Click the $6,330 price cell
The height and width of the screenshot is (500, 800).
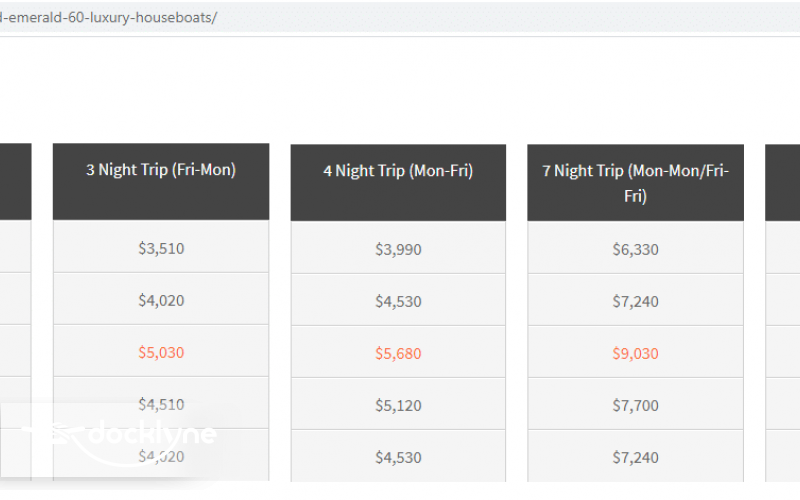(635, 249)
